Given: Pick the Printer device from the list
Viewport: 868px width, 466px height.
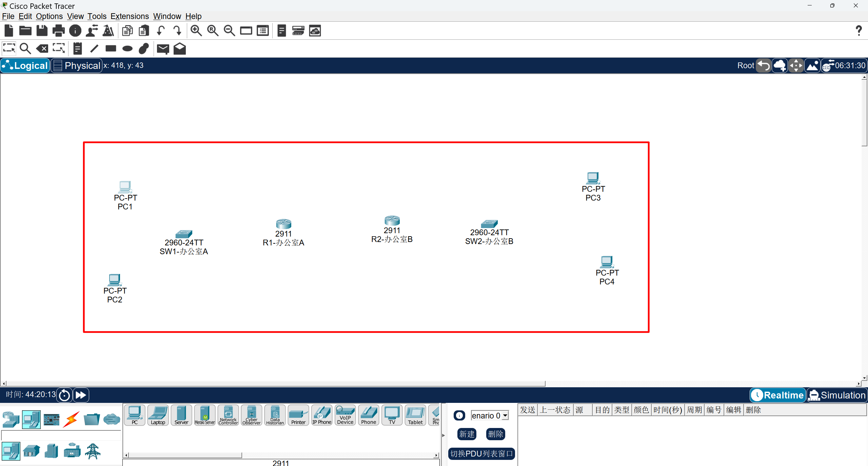Looking at the screenshot, I should (298, 415).
